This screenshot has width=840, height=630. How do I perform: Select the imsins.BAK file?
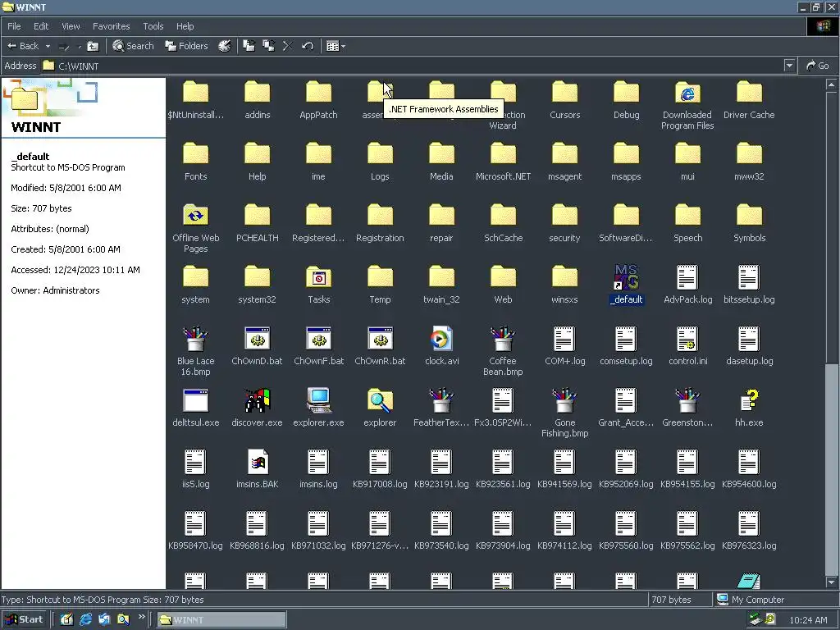(257, 470)
